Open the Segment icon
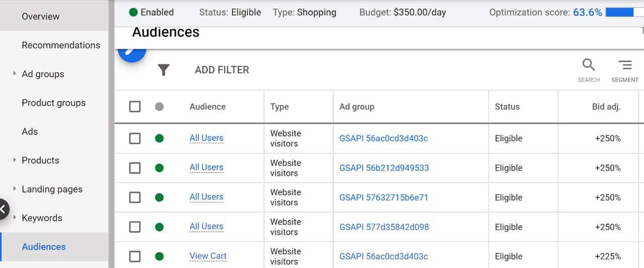 click(625, 65)
